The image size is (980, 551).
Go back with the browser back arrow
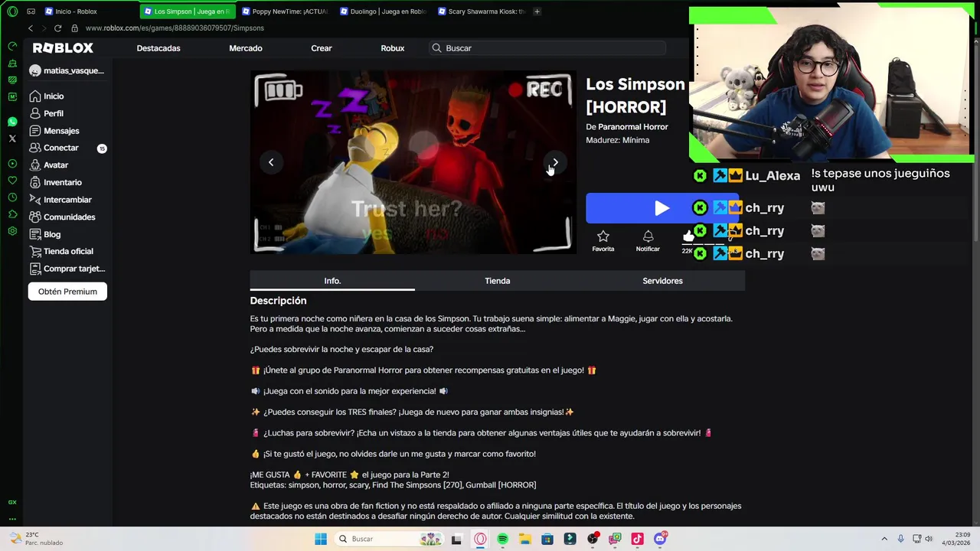pos(31,28)
